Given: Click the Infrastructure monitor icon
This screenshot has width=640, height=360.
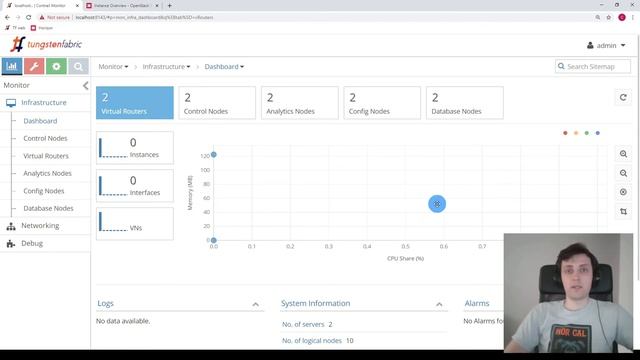Looking at the screenshot, I should point(11,103).
